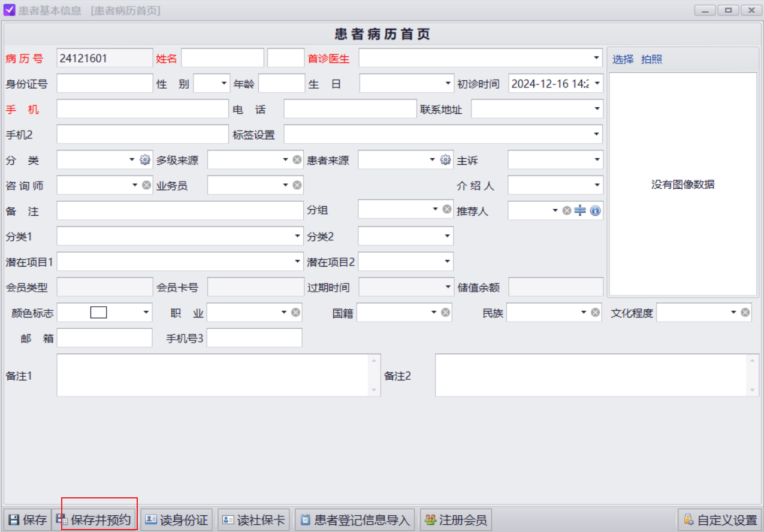Click into the 身份证号 input field
Viewport: 764px width, 532px height.
point(105,84)
